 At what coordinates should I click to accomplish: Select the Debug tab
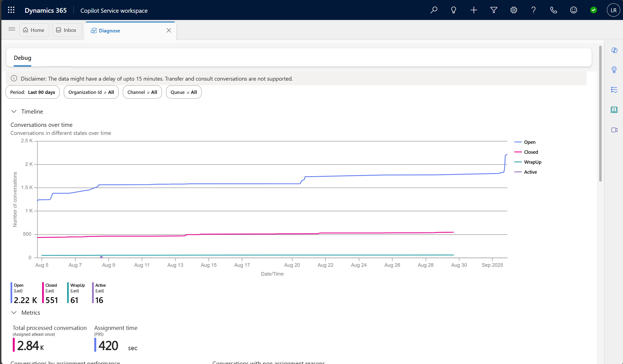coord(22,58)
